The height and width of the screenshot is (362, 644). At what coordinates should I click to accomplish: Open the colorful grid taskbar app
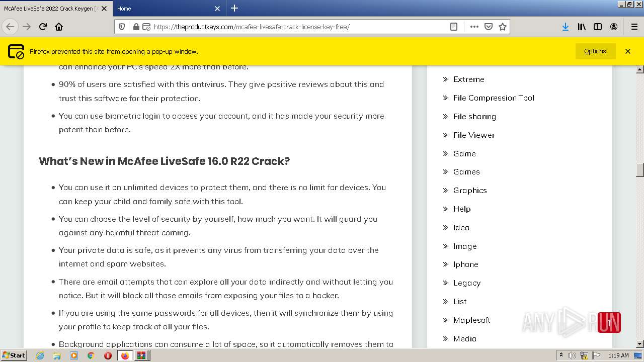click(141, 355)
